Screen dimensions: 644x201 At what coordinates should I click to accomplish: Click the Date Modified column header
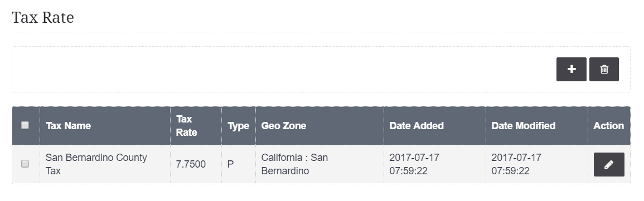(x=523, y=125)
